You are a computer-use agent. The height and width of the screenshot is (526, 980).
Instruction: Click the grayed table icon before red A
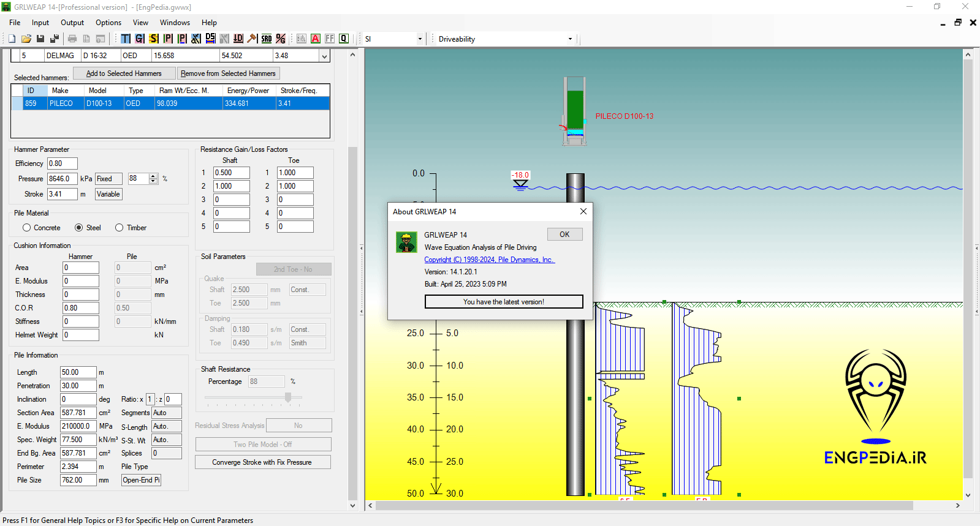click(302, 39)
